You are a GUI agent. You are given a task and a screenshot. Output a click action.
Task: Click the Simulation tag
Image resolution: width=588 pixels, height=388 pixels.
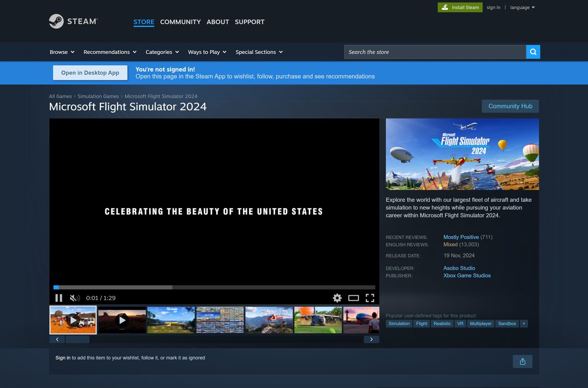[x=399, y=324]
